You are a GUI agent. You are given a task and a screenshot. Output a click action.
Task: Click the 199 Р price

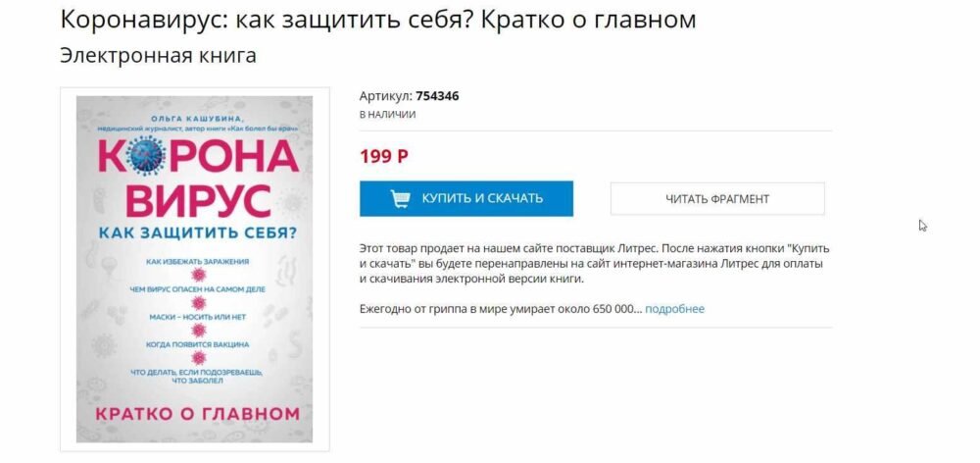pyautogui.click(x=384, y=156)
